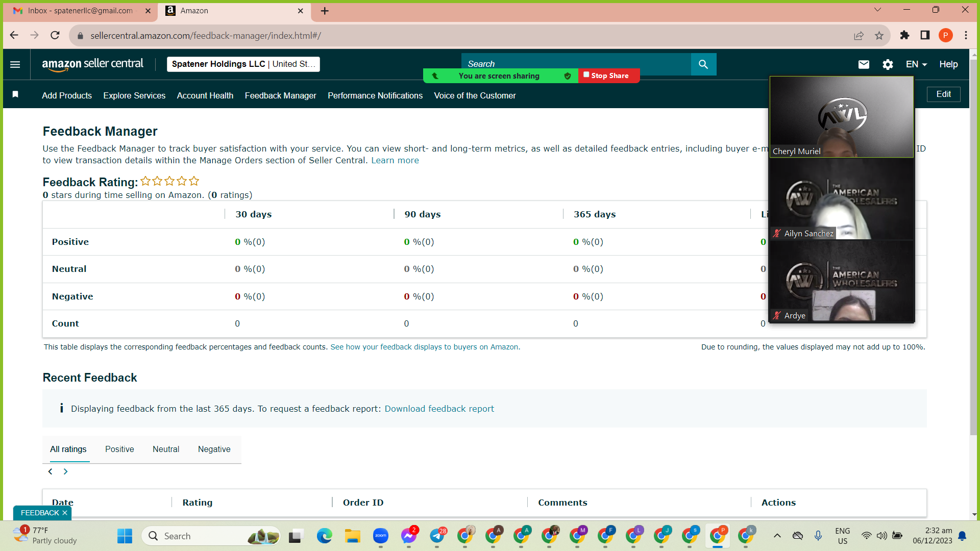This screenshot has height=551, width=980.
Task: Select the Positive feedback tab
Action: [x=119, y=449]
